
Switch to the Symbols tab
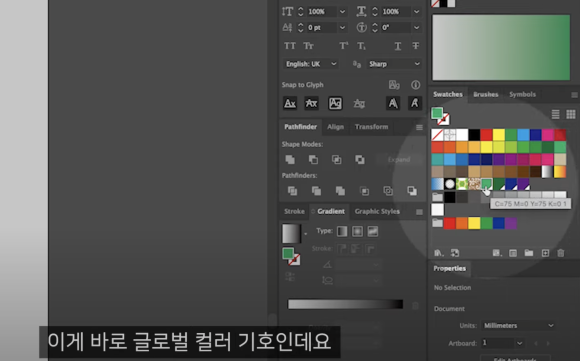point(522,94)
